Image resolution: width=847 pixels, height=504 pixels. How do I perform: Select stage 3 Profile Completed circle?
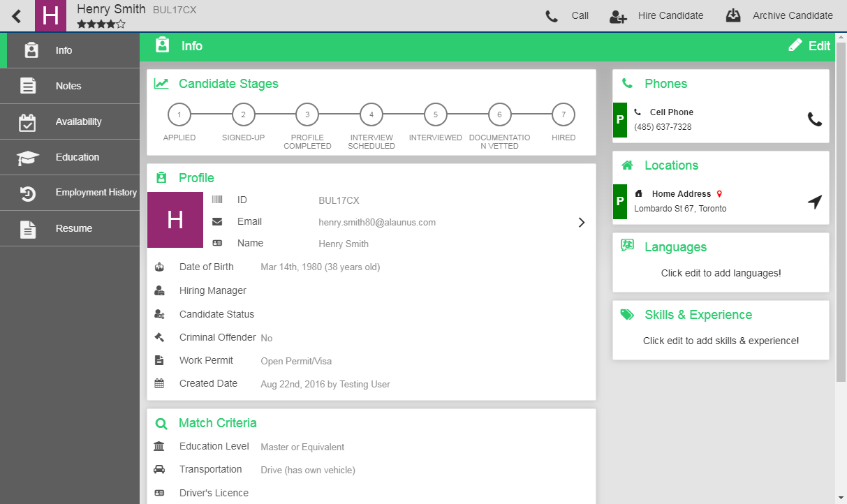[x=307, y=114]
